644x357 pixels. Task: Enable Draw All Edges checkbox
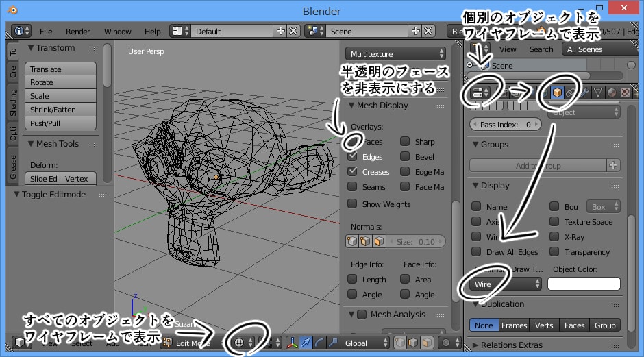pyautogui.click(x=476, y=251)
